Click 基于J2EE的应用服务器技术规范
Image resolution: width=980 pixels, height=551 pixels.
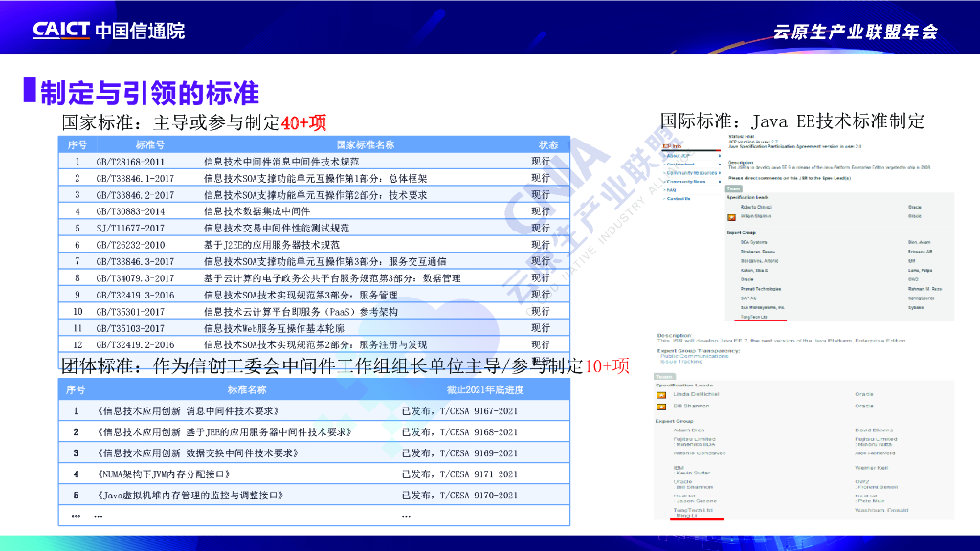click(x=272, y=245)
